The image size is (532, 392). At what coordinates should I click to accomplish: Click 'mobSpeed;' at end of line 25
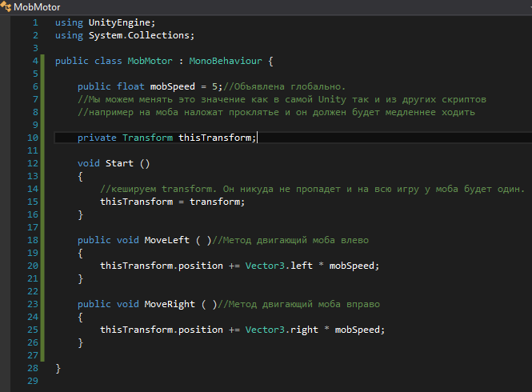click(x=360, y=330)
